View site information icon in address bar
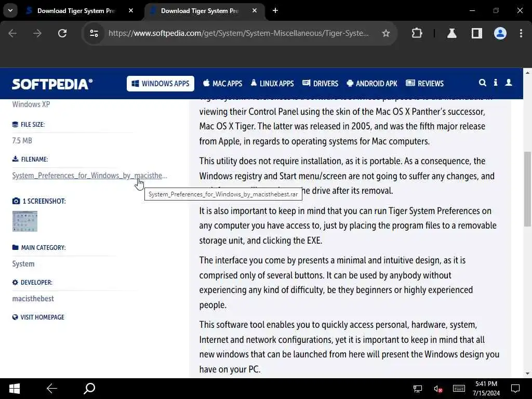The height and width of the screenshot is (399, 532). (x=94, y=33)
